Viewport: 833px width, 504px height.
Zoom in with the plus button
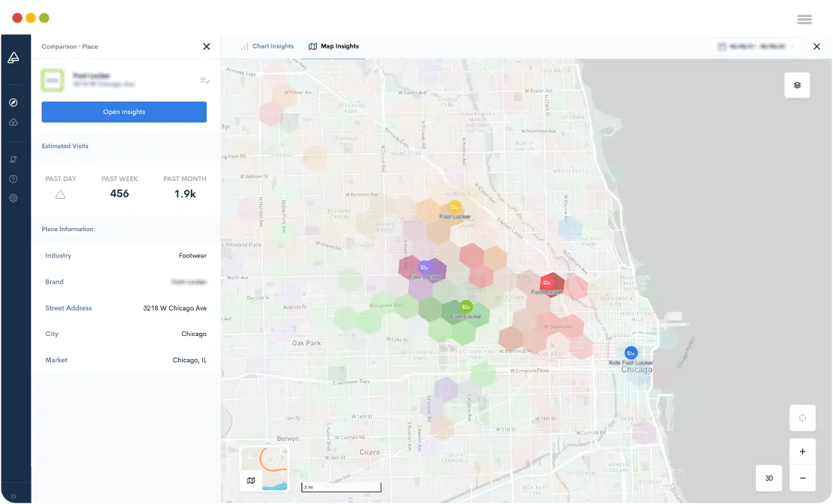[x=802, y=452]
